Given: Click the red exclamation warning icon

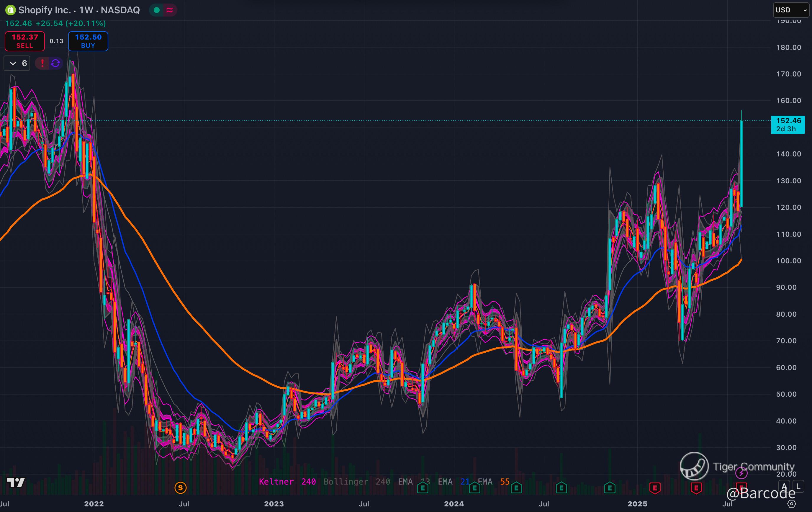Looking at the screenshot, I should pyautogui.click(x=42, y=63).
